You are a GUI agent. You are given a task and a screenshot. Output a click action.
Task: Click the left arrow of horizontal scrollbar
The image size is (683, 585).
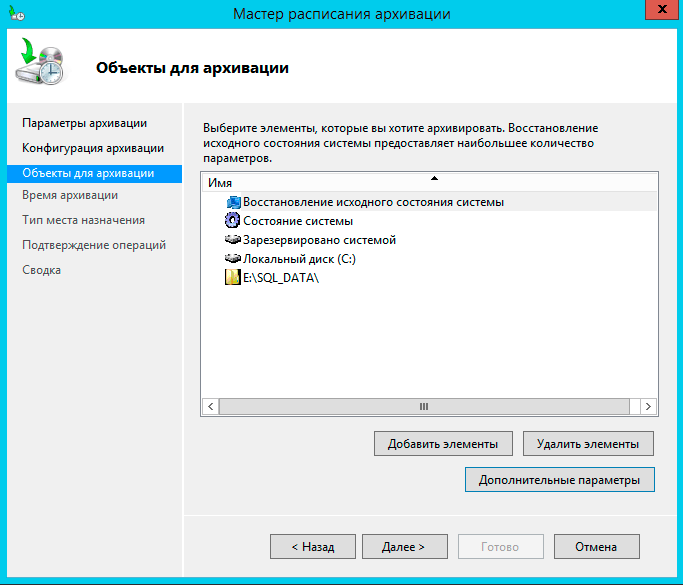tap(211, 406)
